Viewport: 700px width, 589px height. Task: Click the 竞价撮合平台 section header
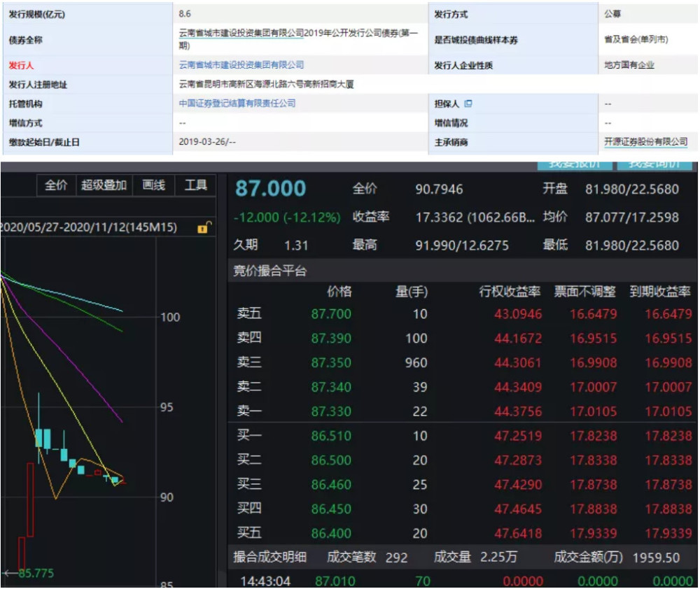(270, 271)
